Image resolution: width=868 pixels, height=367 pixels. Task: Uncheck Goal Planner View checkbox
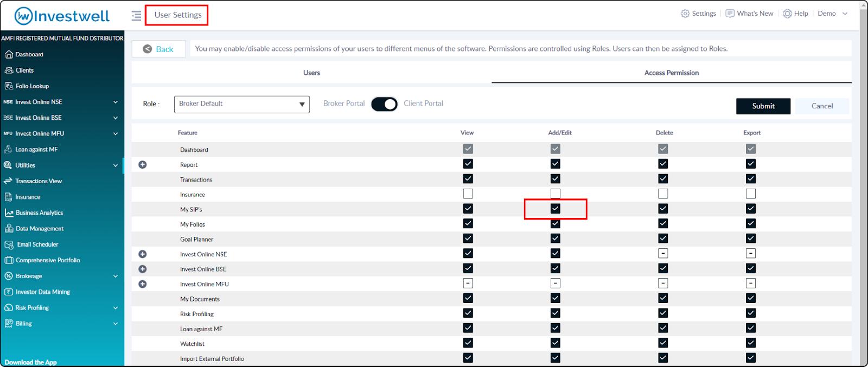pos(468,239)
